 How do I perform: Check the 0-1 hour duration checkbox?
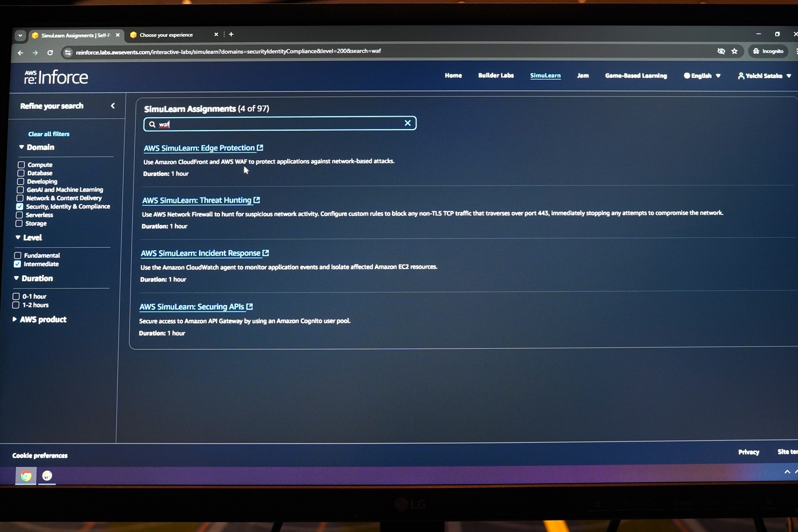tap(16, 296)
